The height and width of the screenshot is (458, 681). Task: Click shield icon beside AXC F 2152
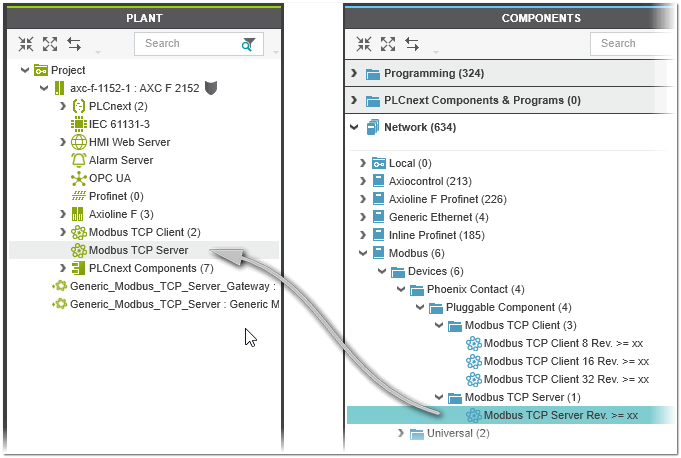(x=210, y=88)
